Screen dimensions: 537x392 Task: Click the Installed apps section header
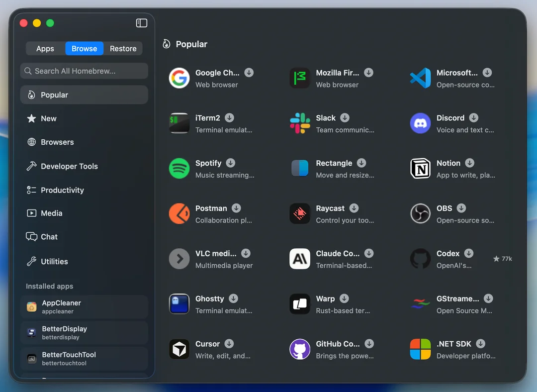[x=50, y=286]
